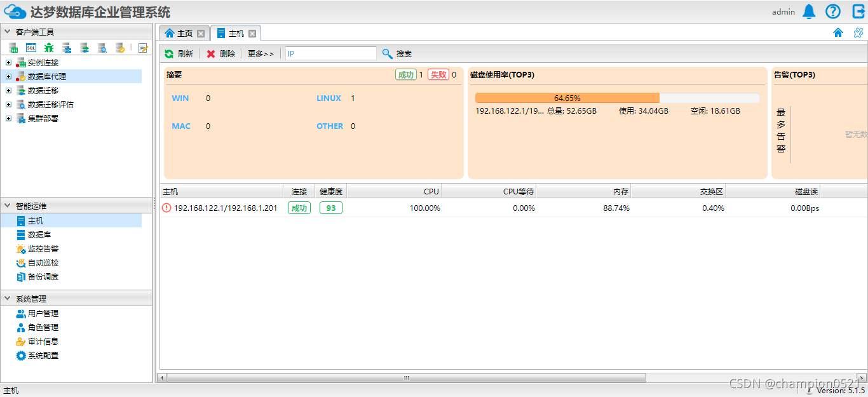Click the data migration arrows toolbar icon
Viewport: 868px width, 397px height.
[85, 48]
